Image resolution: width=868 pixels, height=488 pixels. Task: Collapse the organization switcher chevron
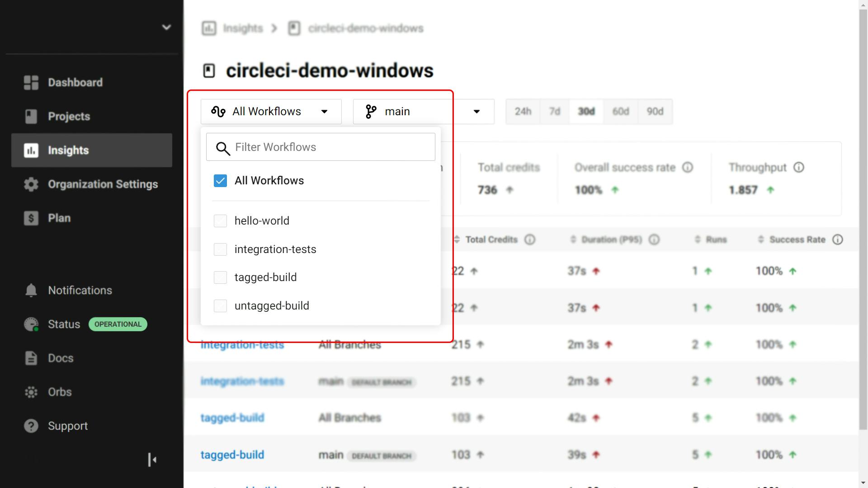click(166, 27)
